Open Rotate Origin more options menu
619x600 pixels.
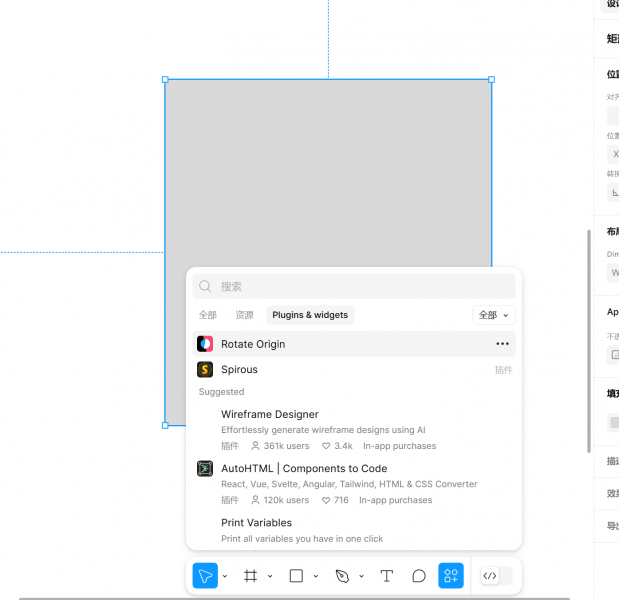click(x=502, y=344)
